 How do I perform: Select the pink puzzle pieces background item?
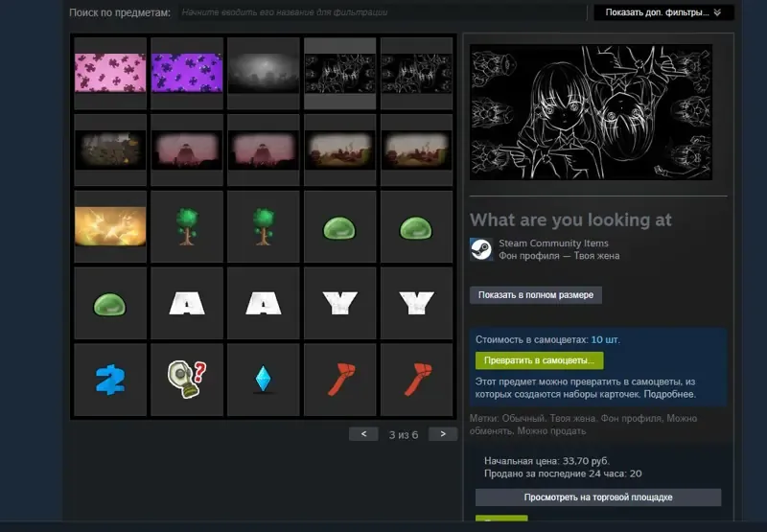(x=110, y=73)
